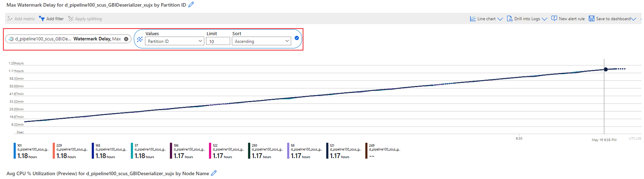Image resolution: width=644 pixels, height=179 pixels.
Task: Click the Add filter funnel icon
Action: (42, 19)
